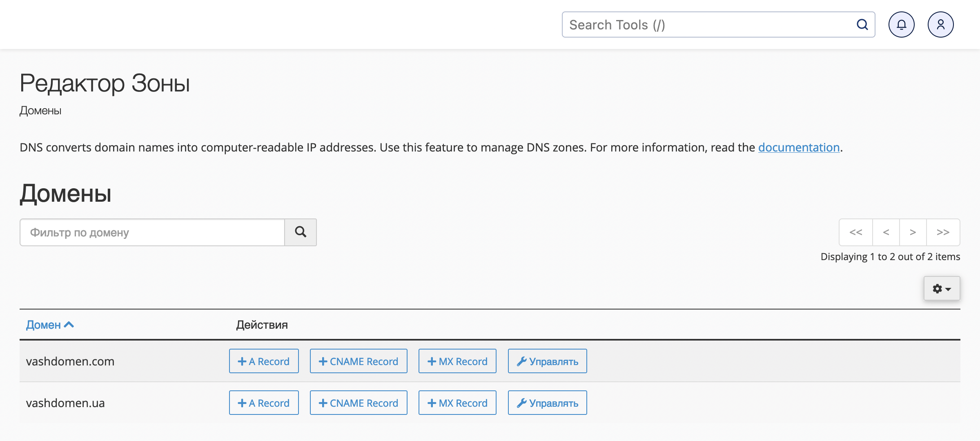Click Управлять for vashdomen.com

(547, 361)
